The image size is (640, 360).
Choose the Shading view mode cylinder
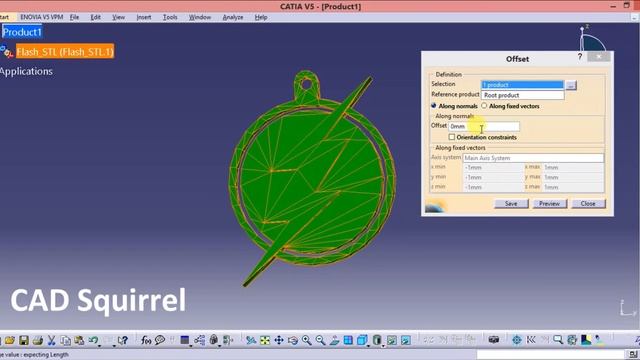pos(377,340)
